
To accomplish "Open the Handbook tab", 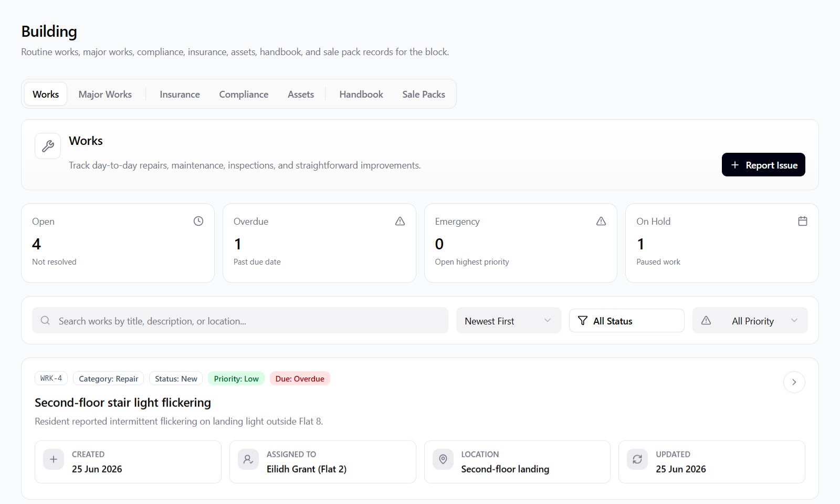I will pyautogui.click(x=361, y=94).
